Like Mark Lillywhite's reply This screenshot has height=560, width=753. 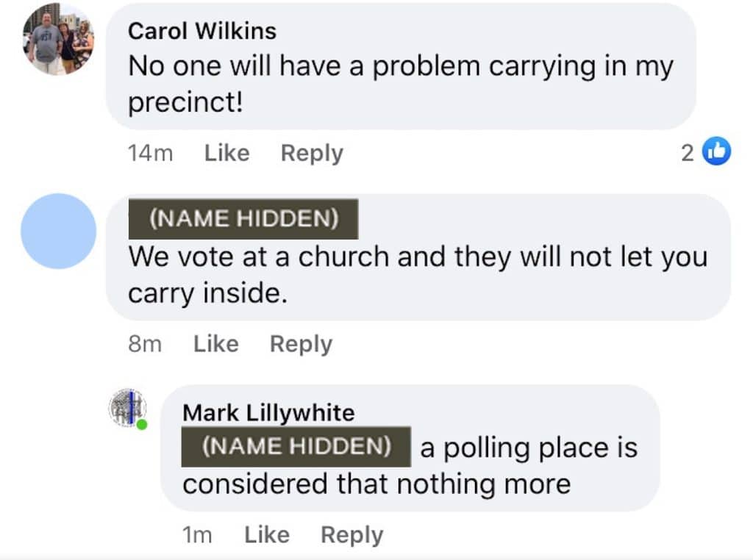266,535
